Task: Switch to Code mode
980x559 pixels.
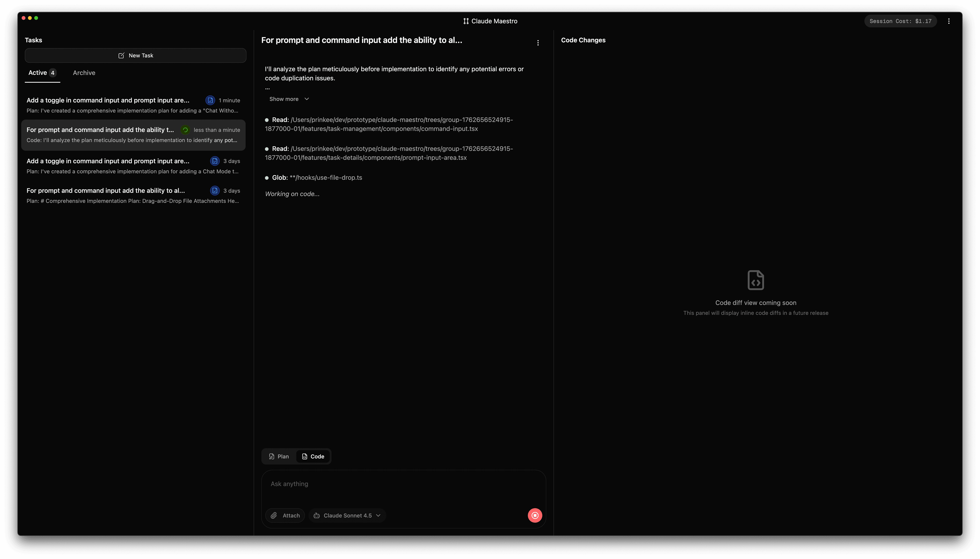Action: [313, 456]
